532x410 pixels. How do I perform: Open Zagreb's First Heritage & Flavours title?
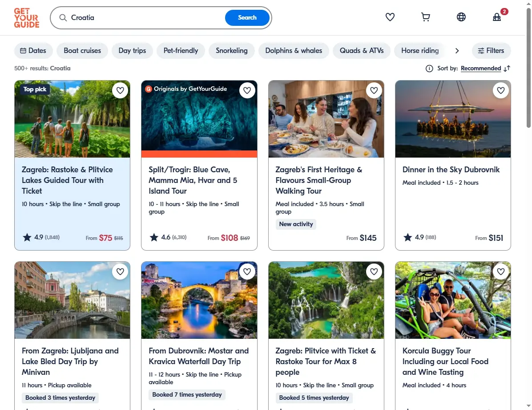pos(319,180)
